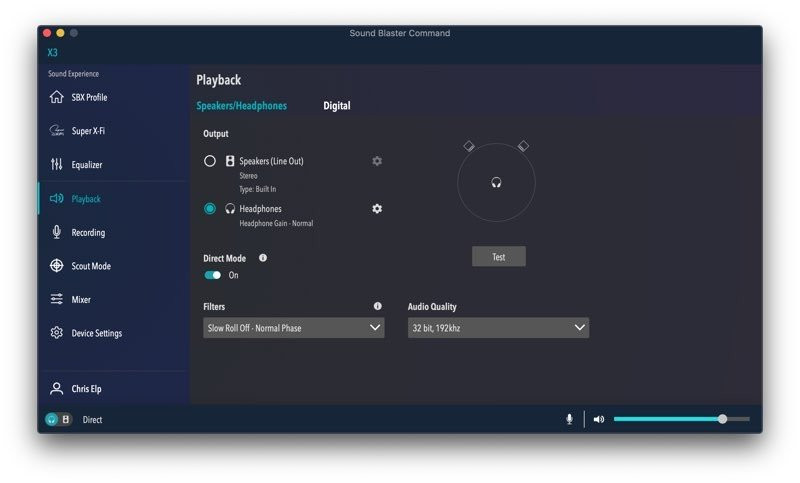This screenshot has height=483, width=800.
Task: Click the master volume slider
Action: 680,419
